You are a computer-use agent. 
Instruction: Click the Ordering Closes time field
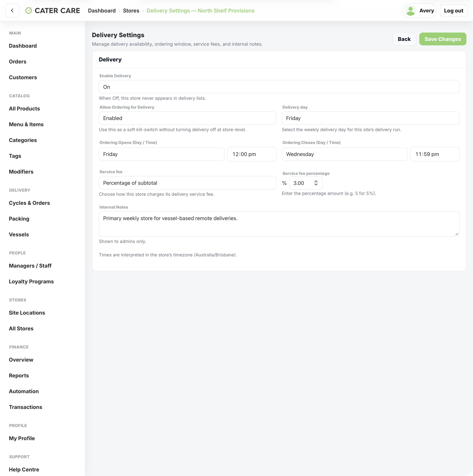pos(435,154)
